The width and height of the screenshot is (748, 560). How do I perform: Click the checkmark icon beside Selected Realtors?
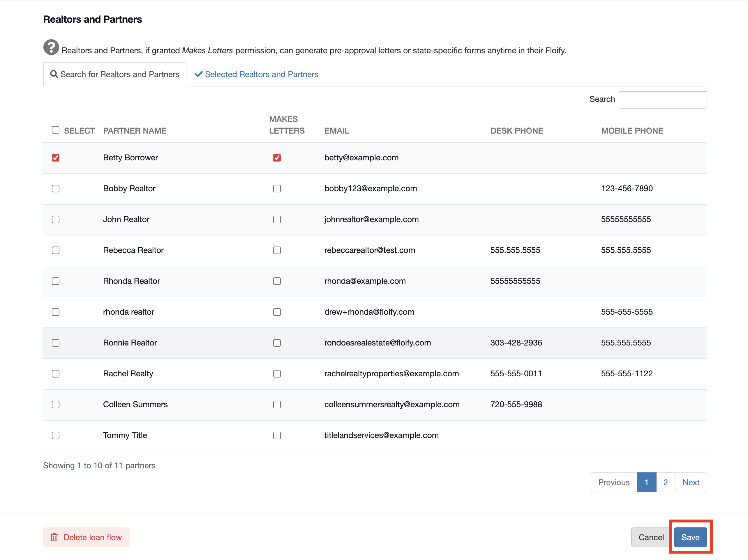(198, 74)
